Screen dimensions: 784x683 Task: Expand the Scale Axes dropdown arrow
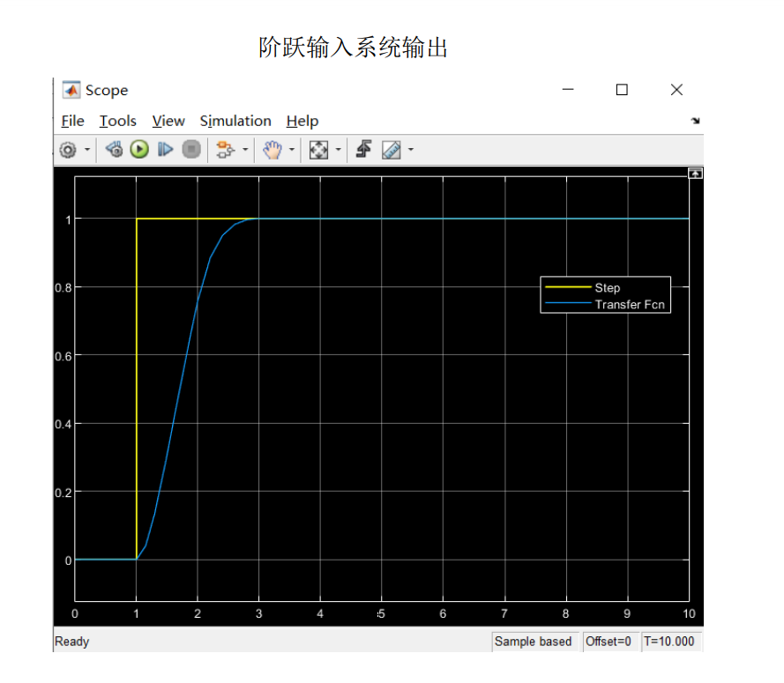coord(338,150)
